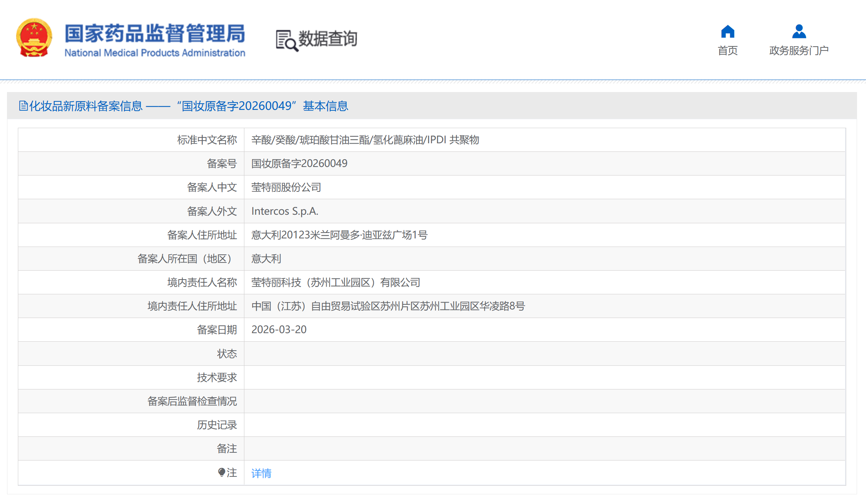Click the 2026-03-20 filing date
866x504 pixels.
(279, 330)
